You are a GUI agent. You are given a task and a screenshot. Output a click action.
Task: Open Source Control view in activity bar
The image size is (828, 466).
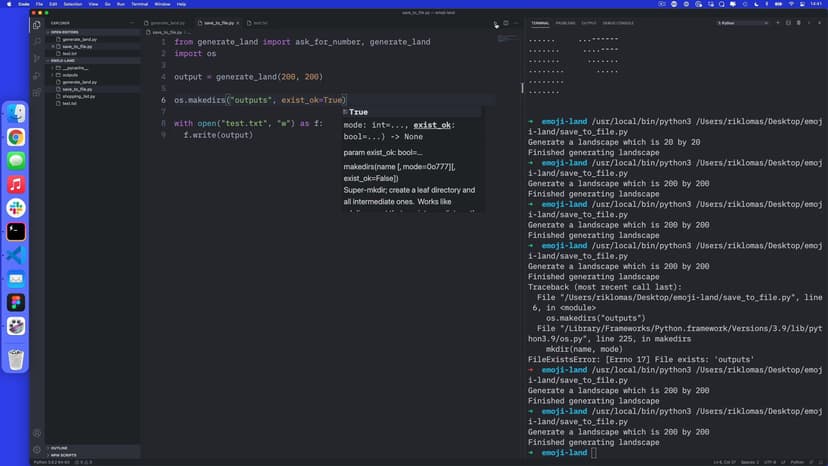point(37,58)
